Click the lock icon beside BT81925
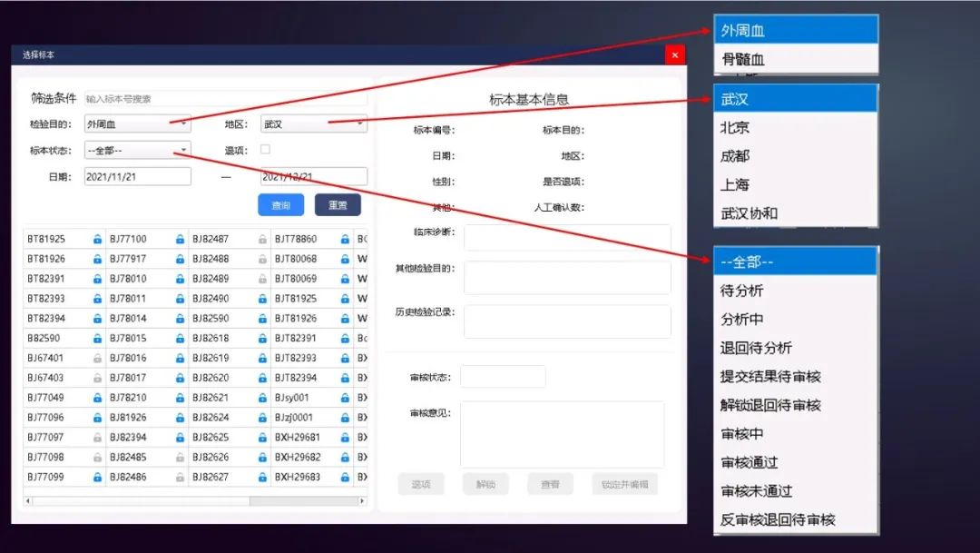 coord(97,240)
